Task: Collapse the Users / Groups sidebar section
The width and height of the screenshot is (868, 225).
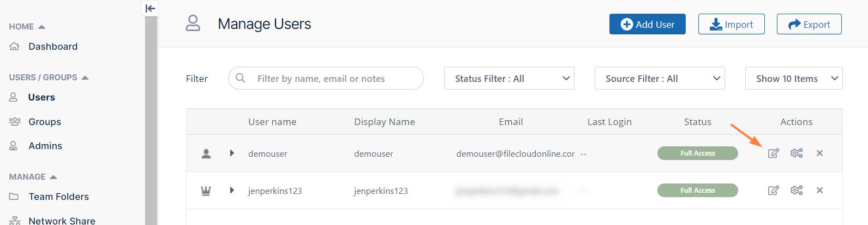Action: click(x=85, y=78)
